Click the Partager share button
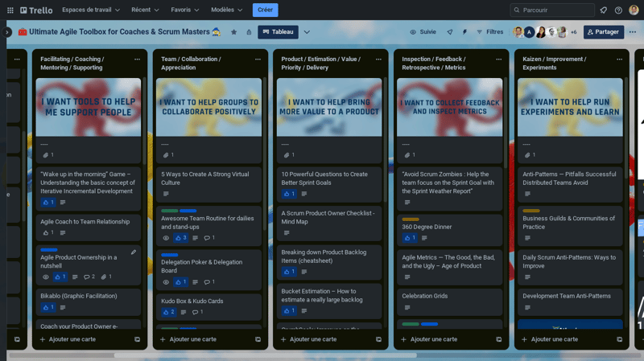Screen dimensions: 644x361 coord(604,32)
